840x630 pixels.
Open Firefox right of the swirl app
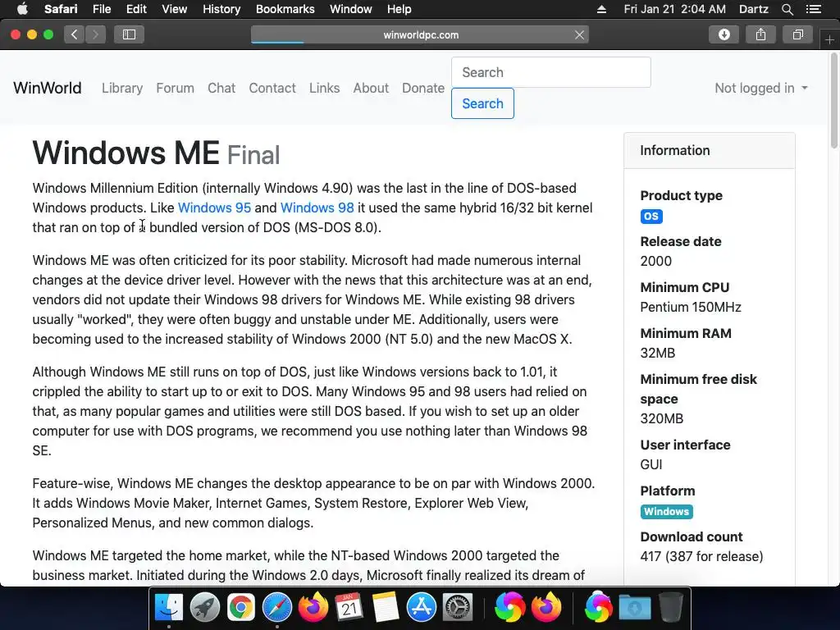[546, 607]
